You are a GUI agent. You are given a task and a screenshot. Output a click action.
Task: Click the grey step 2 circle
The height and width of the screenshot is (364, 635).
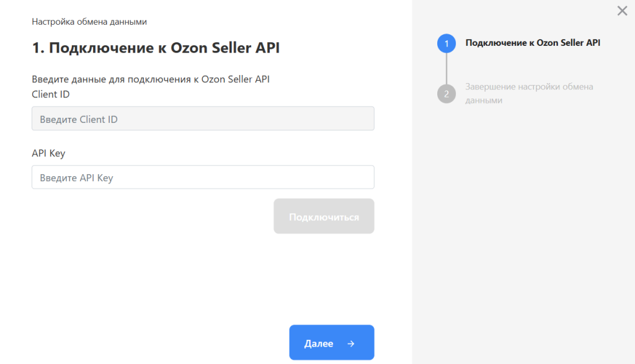coord(446,94)
